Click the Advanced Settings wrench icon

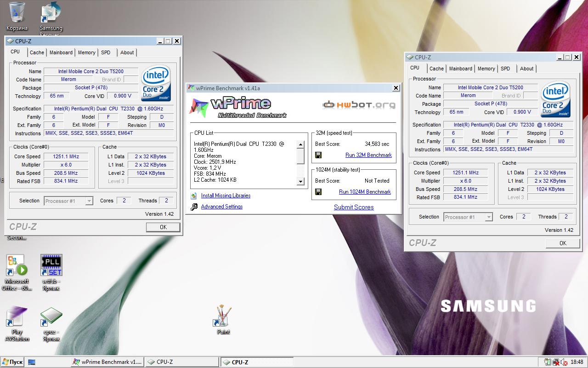pyautogui.click(x=194, y=207)
